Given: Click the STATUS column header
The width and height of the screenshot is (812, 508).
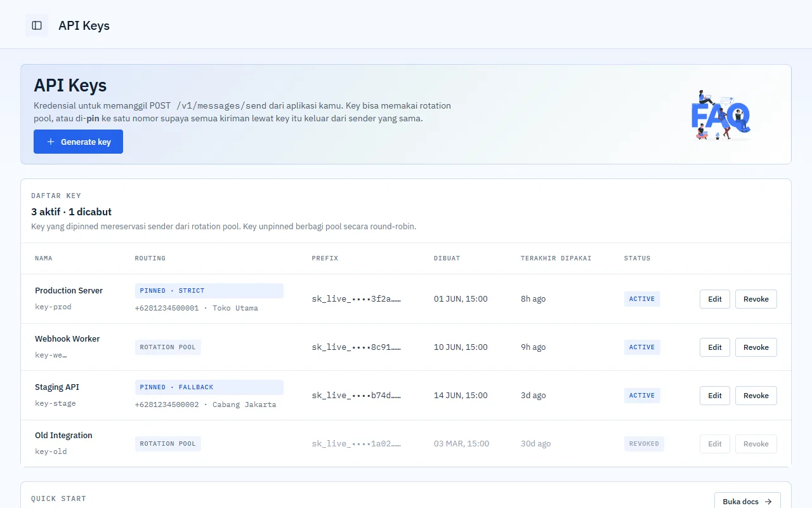Looking at the screenshot, I should pyautogui.click(x=637, y=258).
